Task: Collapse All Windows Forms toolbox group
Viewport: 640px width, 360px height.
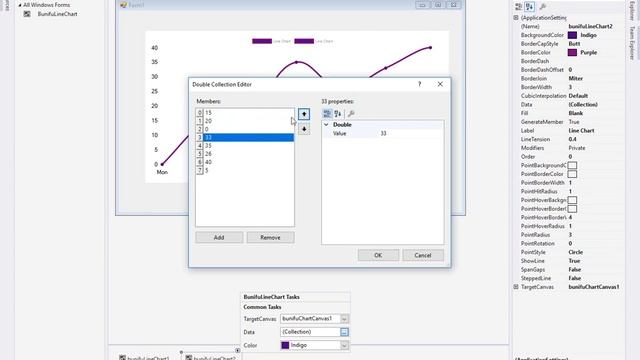Action: click(20, 5)
